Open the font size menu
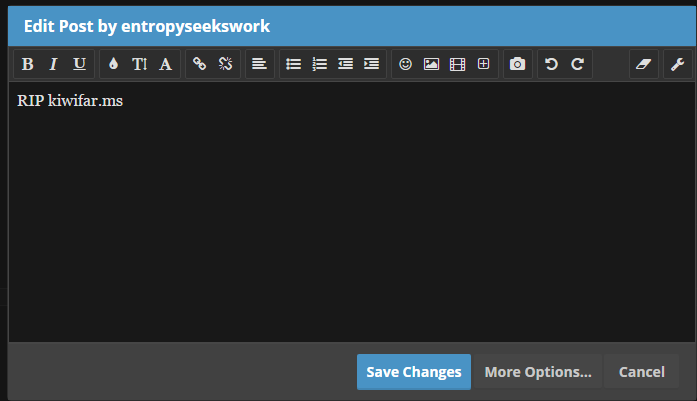 [140, 64]
